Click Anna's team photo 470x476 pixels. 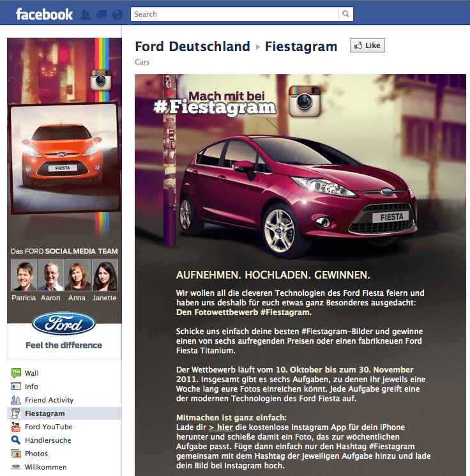pyautogui.click(x=78, y=275)
